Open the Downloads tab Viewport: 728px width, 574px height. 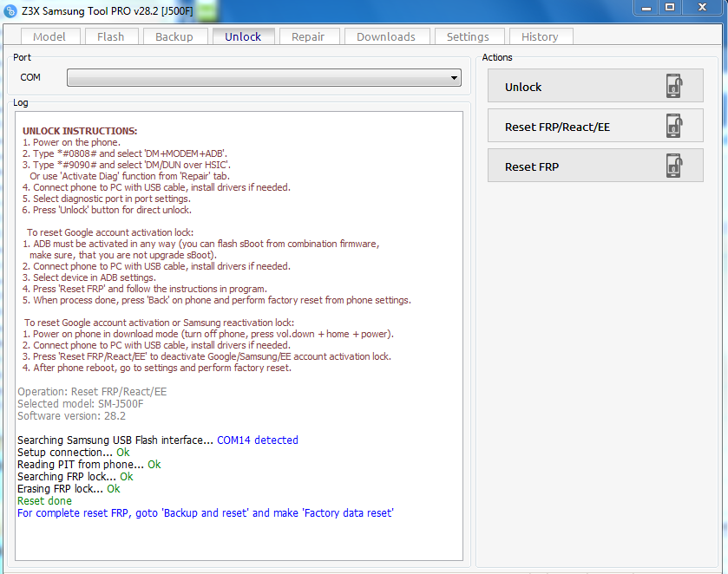386,36
